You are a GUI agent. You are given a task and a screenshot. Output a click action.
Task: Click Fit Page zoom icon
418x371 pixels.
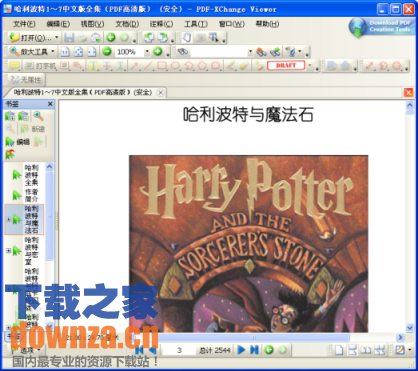coord(78,52)
